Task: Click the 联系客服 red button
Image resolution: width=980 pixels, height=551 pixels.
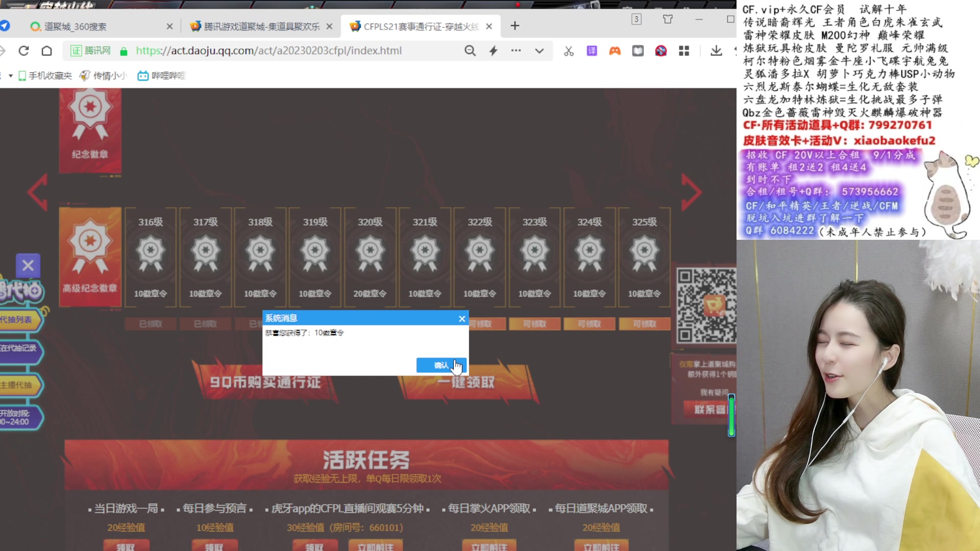Action: click(709, 409)
